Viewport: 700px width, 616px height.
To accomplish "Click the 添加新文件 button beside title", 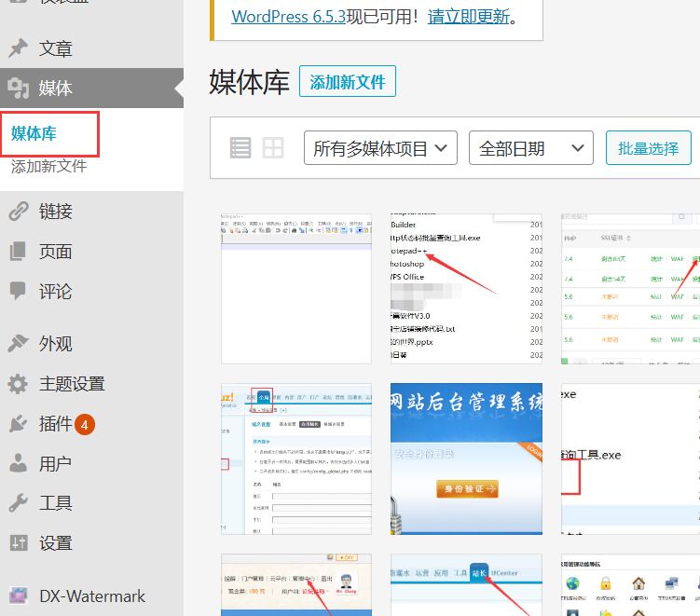I will click(x=347, y=82).
